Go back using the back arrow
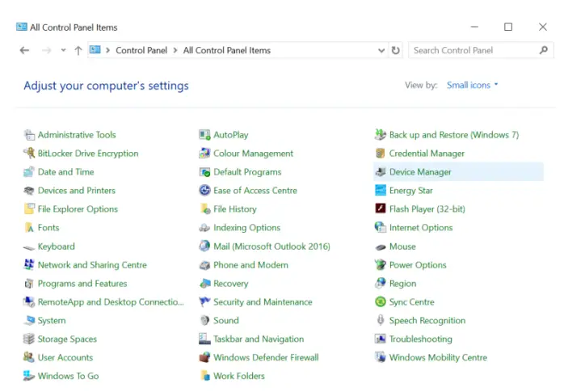The width and height of the screenshot is (564, 392). (24, 50)
